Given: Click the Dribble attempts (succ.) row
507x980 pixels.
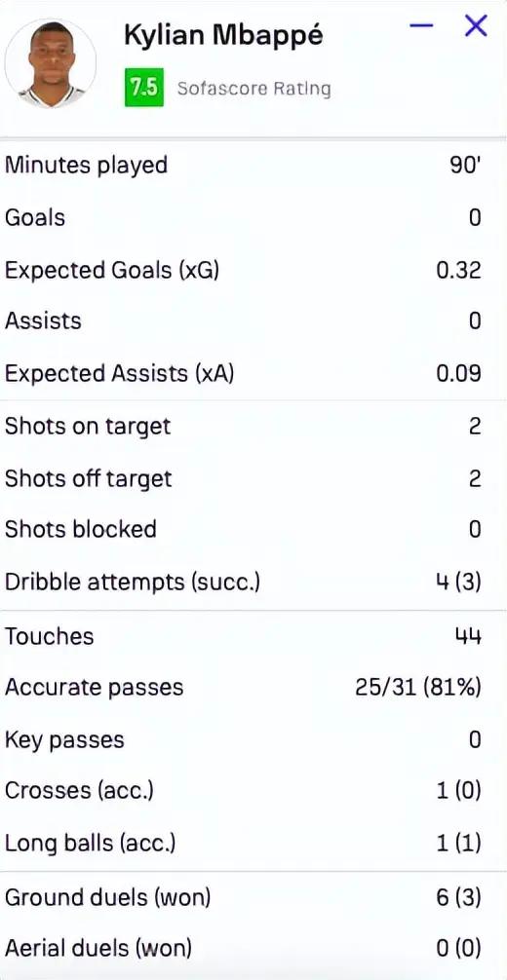Looking at the screenshot, I should click(253, 582).
